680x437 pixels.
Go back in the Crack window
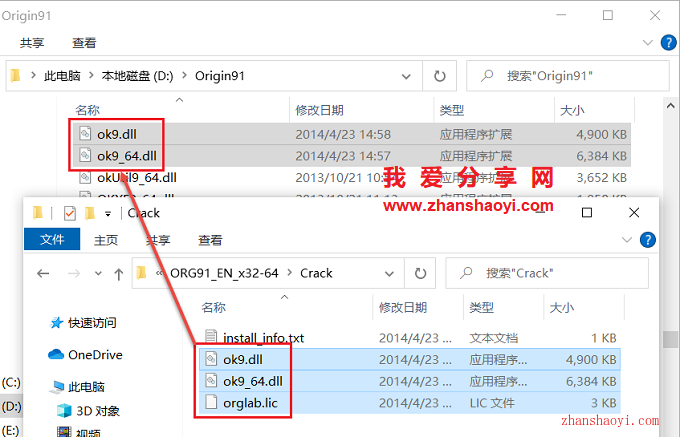pos(43,273)
